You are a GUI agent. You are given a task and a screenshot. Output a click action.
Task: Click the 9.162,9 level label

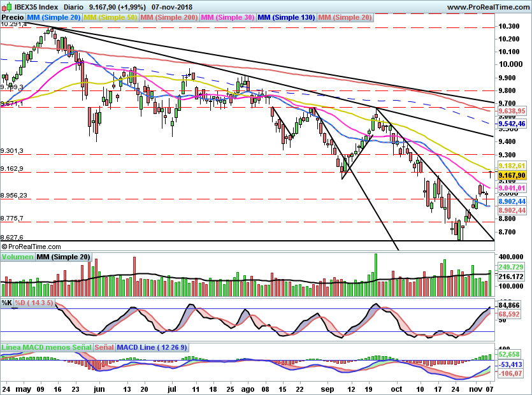[x=12, y=168]
